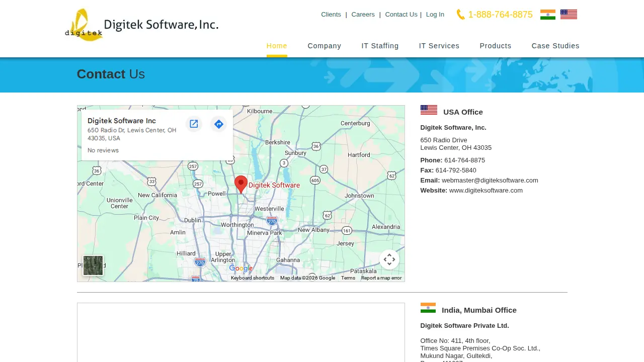Click India, Mumbai Office heading
644x362 pixels.
479,310
